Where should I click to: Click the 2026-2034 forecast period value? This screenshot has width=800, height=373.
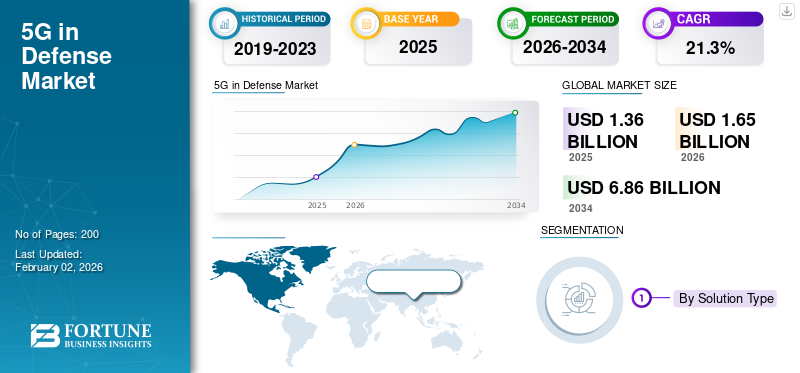[x=564, y=47]
